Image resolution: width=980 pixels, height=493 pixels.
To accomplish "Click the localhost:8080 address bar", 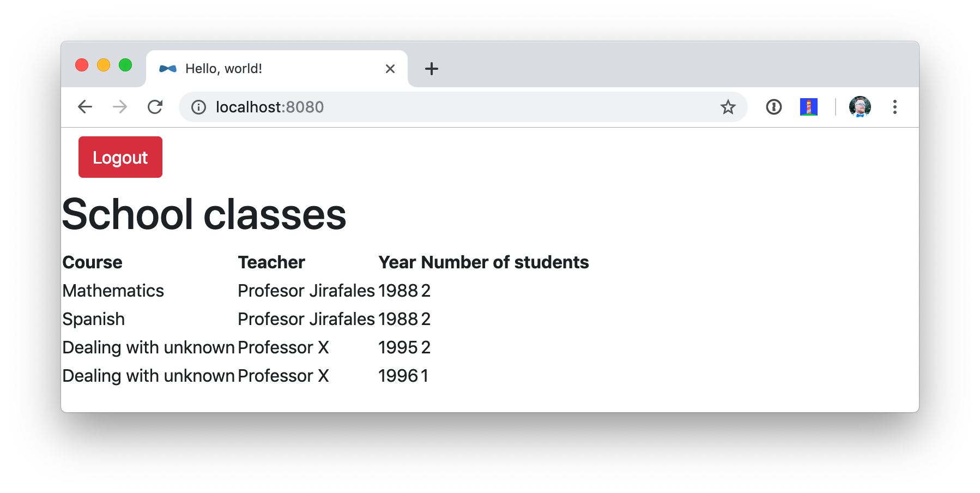I will 436,107.
